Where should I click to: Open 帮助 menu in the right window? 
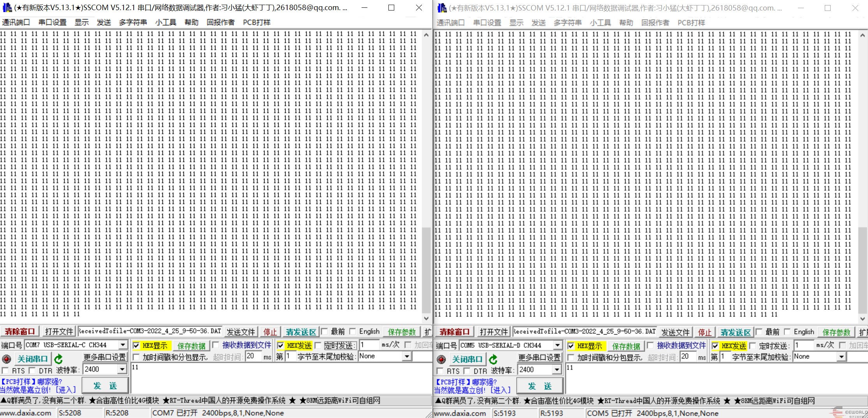click(626, 23)
